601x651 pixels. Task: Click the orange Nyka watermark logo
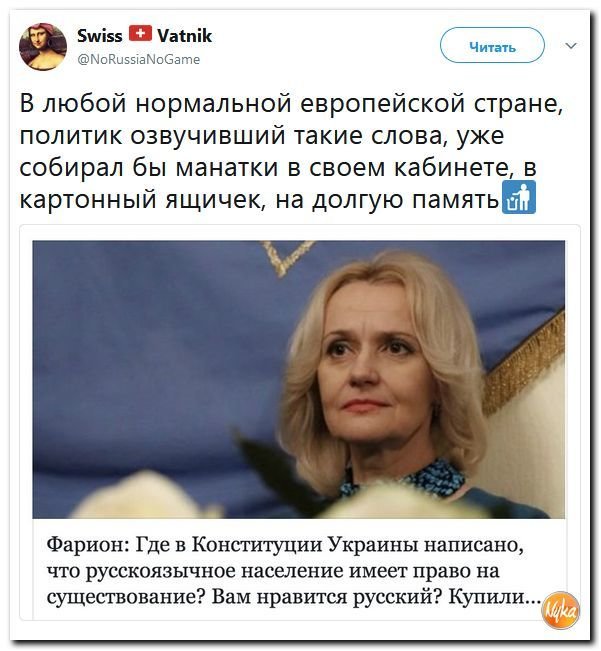[x=561, y=610]
